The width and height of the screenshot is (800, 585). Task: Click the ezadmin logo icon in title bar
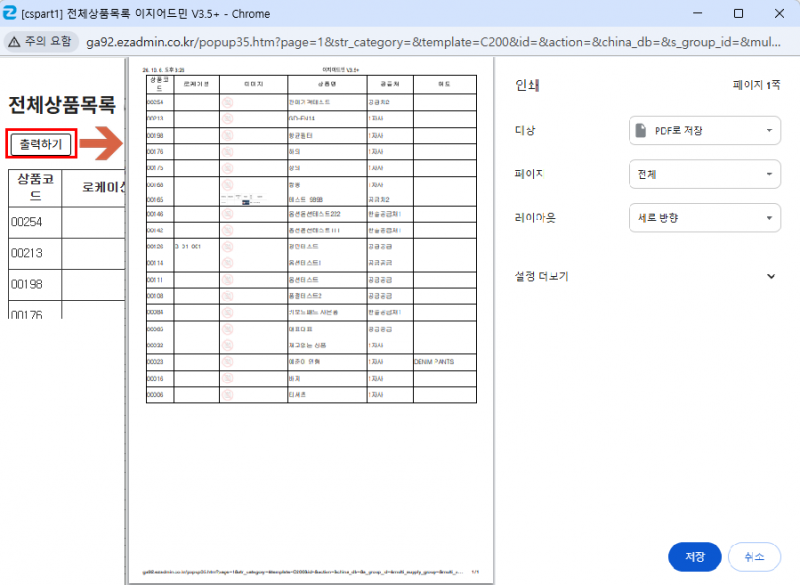pos(10,13)
